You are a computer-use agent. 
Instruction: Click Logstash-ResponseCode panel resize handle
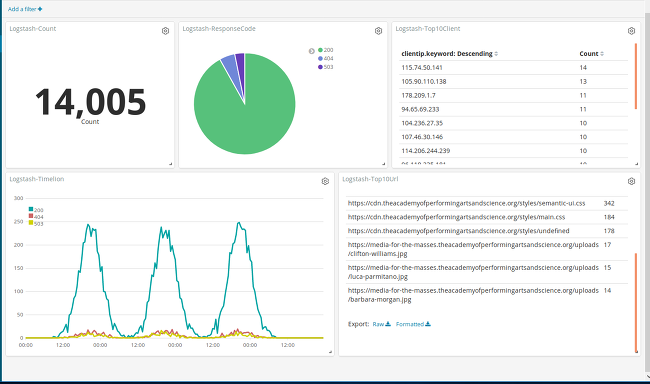pyautogui.click(x=383, y=164)
